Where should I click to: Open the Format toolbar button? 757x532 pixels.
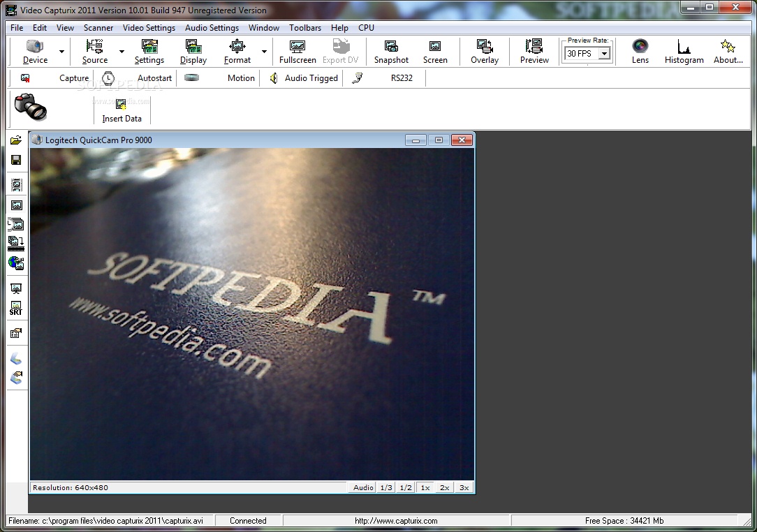pos(237,52)
